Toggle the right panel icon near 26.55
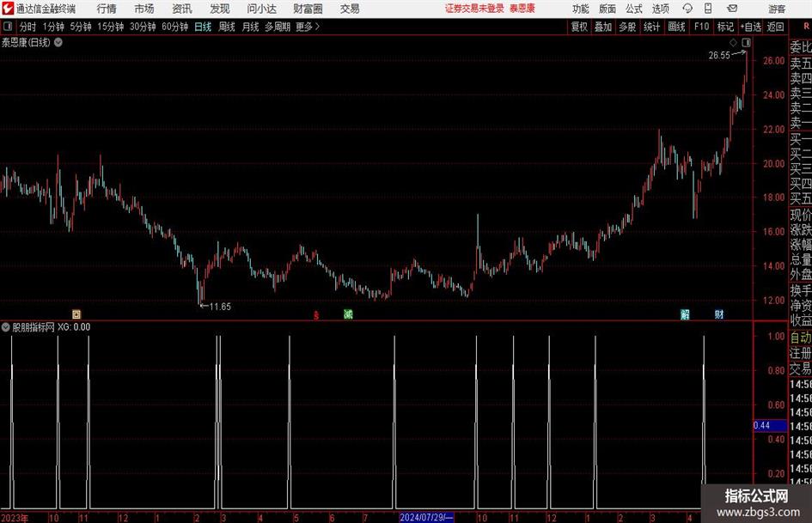The width and height of the screenshot is (812, 523). 746,42
